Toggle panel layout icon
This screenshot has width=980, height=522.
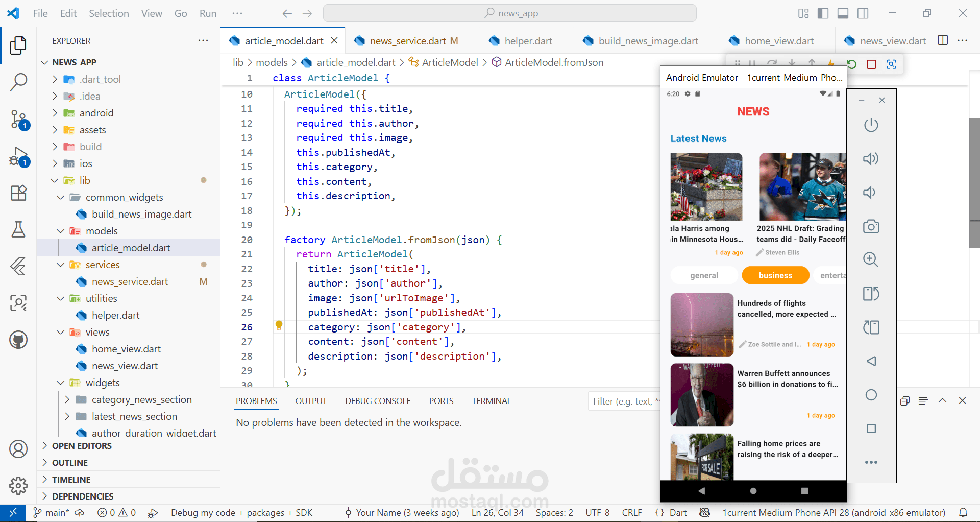(x=843, y=13)
